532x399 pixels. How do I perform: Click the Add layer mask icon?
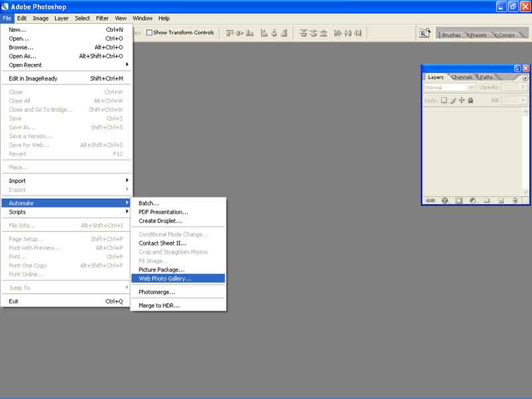(x=459, y=200)
